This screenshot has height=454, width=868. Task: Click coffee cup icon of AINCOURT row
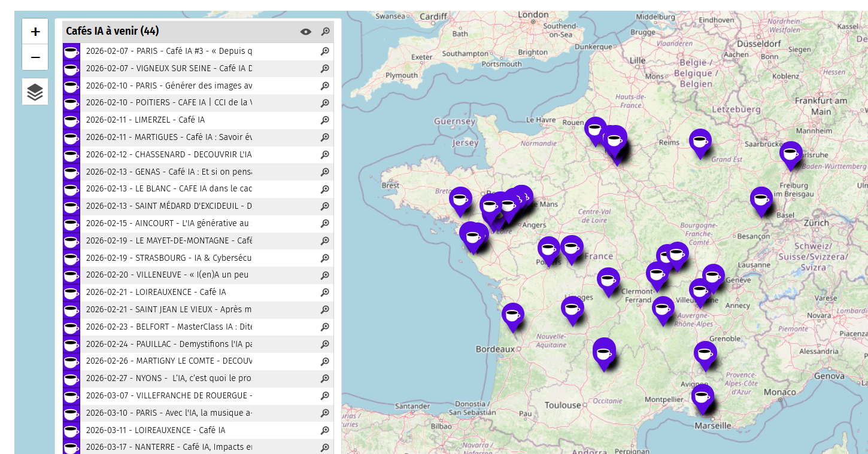point(71,224)
